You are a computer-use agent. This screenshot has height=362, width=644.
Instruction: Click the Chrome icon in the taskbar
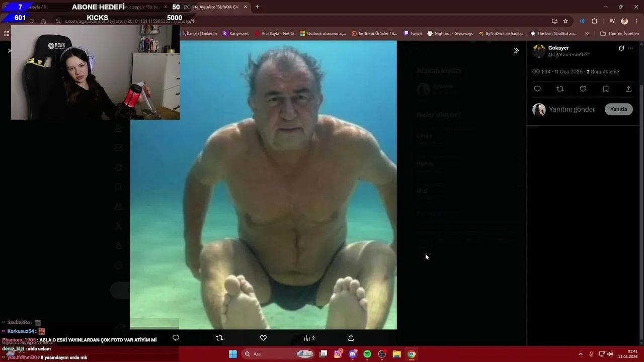[x=412, y=354]
